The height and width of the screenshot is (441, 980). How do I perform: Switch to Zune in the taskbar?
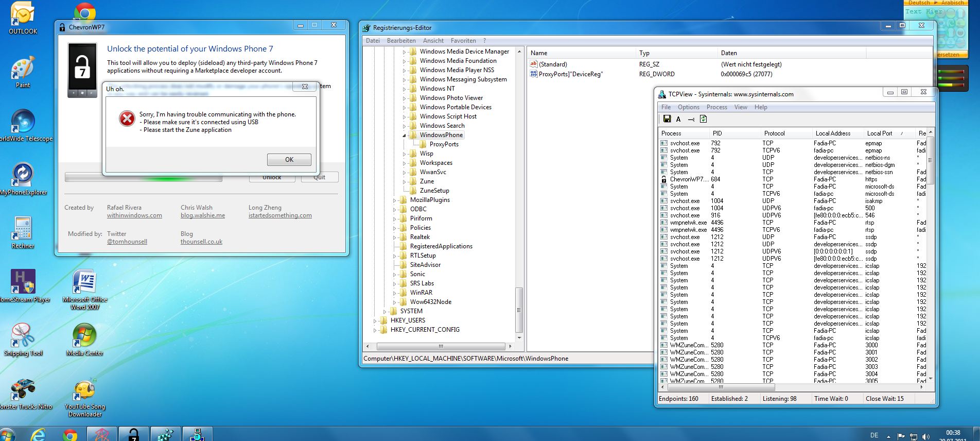point(102,434)
